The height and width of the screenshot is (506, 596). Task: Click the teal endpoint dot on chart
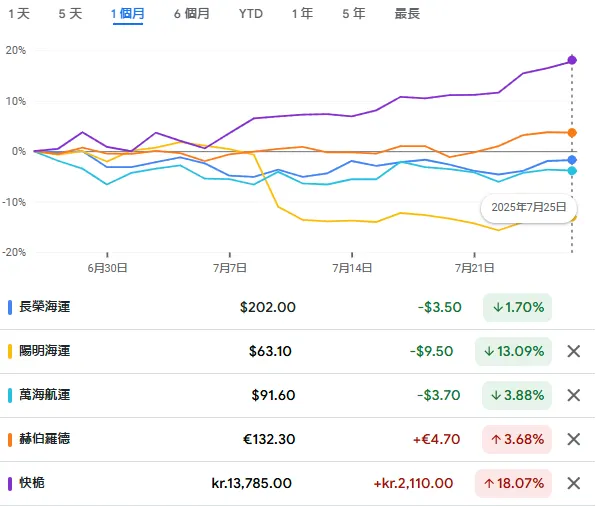(x=572, y=171)
